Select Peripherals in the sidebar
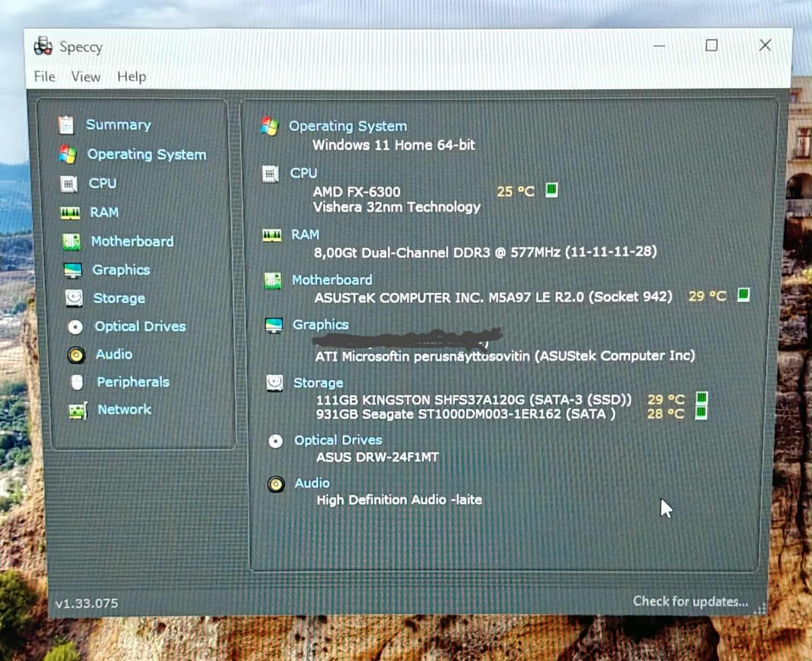This screenshot has height=661, width=812. [133, 382]
